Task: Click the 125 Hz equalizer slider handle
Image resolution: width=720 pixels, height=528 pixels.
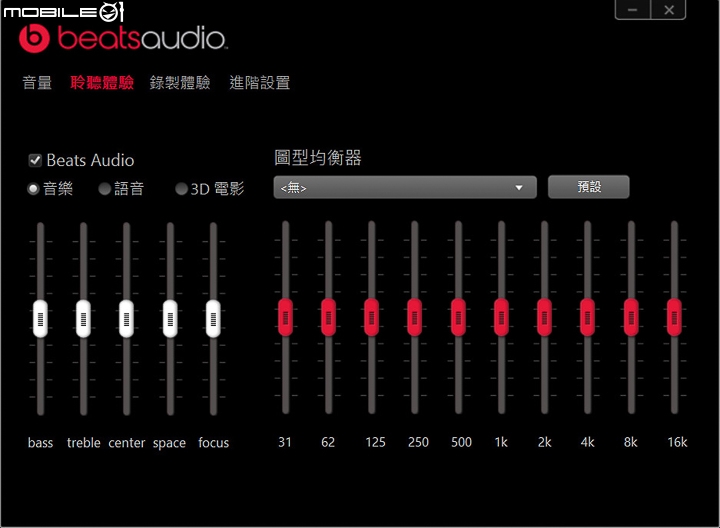Action: [371, 317]
